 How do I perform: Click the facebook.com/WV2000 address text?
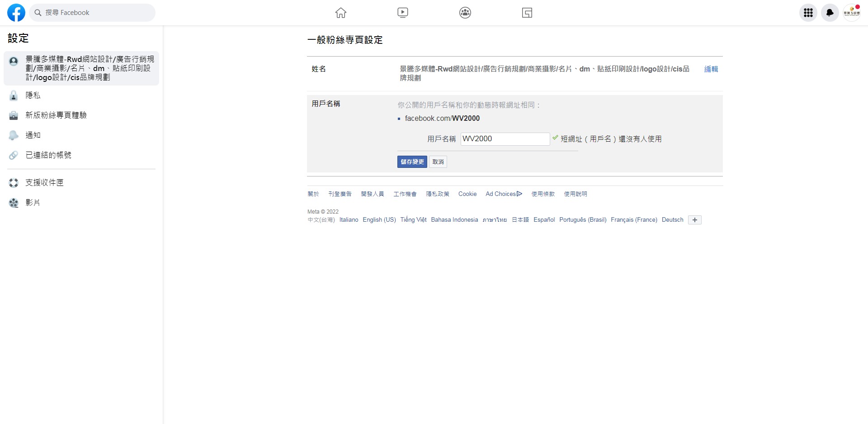[x=442, y=119]
